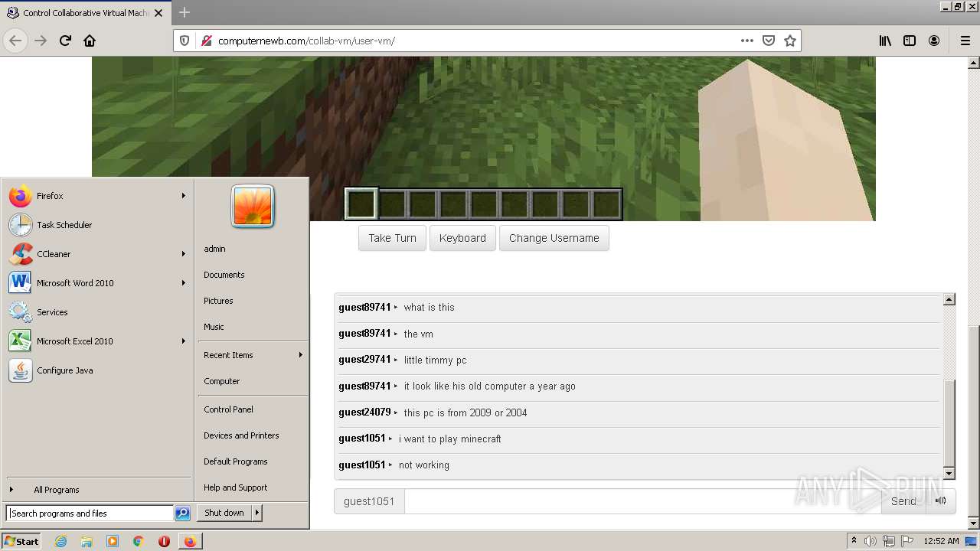Click the insecure connection lock icon
Image resolution: width=980 pixels, height=551 pixels.
pos(206,41)
